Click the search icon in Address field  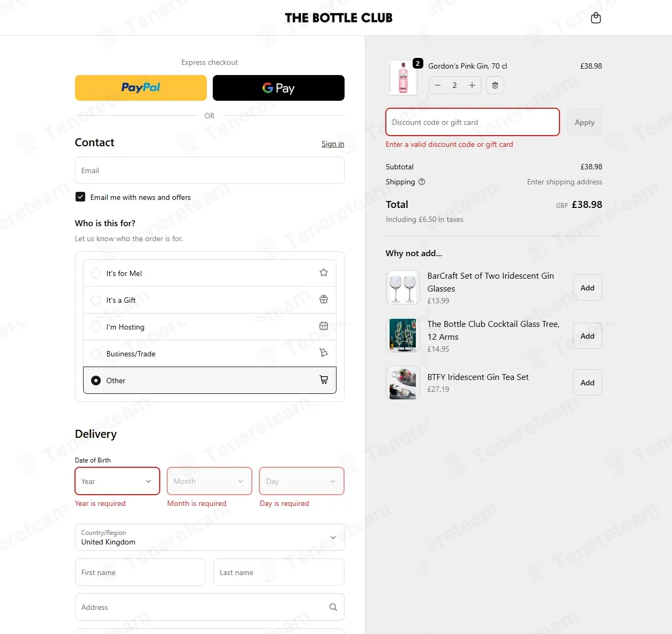point(333,607)
